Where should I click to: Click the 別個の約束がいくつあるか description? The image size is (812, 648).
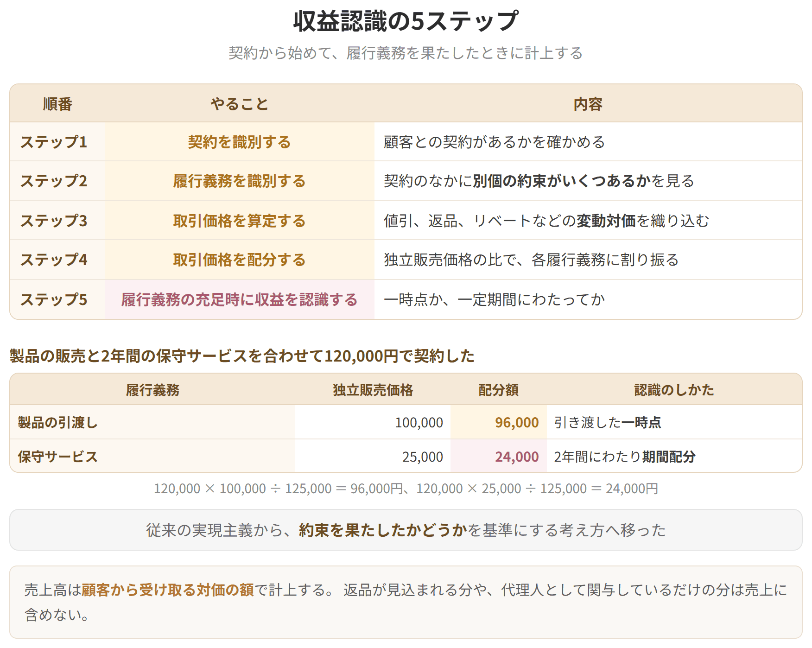[539, 181]
